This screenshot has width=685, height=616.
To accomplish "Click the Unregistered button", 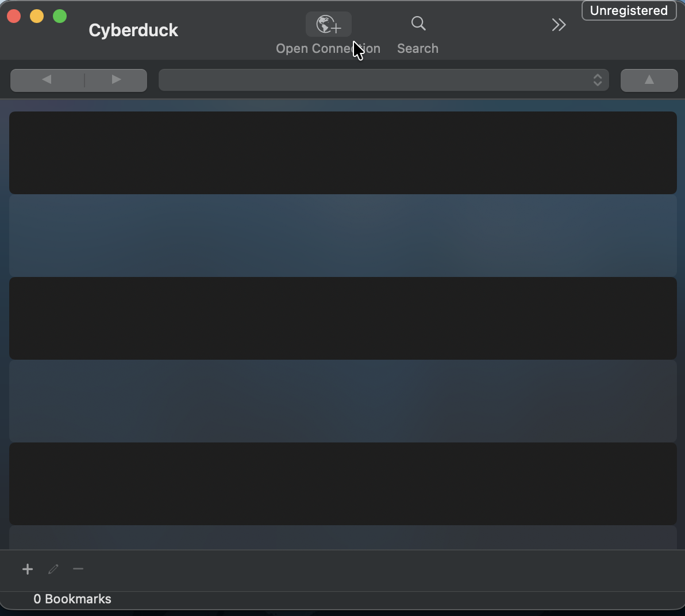I will coord(629,10).
